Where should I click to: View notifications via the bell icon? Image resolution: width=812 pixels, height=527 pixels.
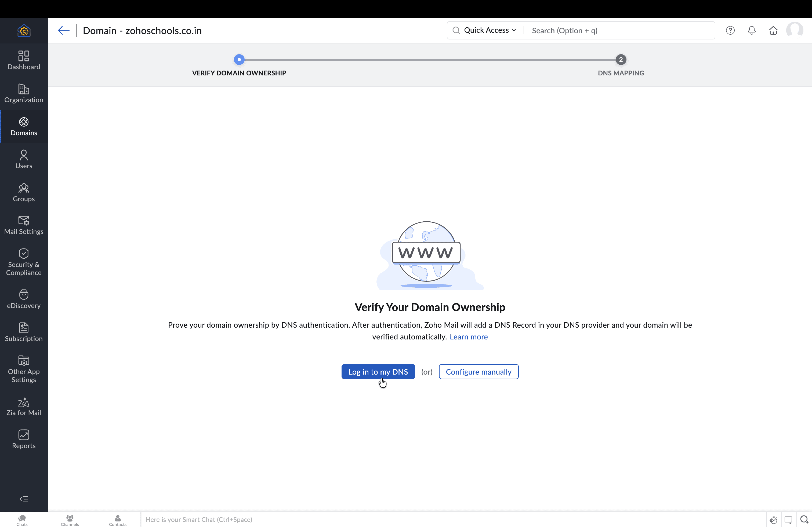(x=752, y=30)
